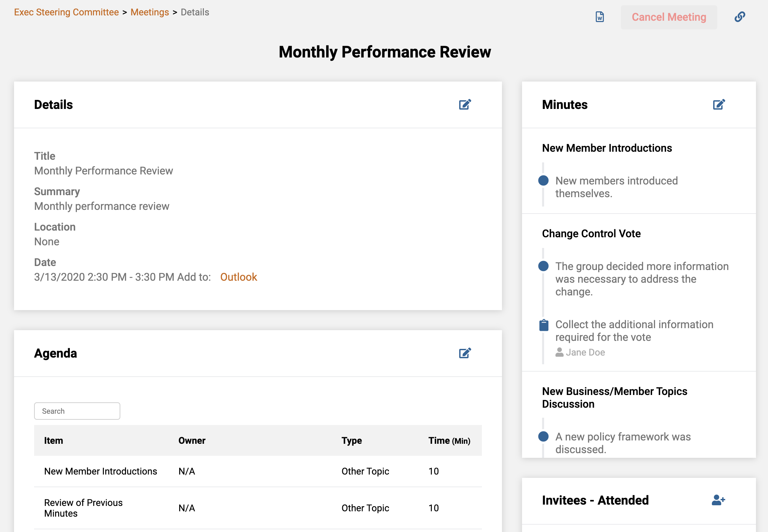Click the New members introduced bullet marker
The width and height of the screenshot is (768, 532).
coord(543,181)
